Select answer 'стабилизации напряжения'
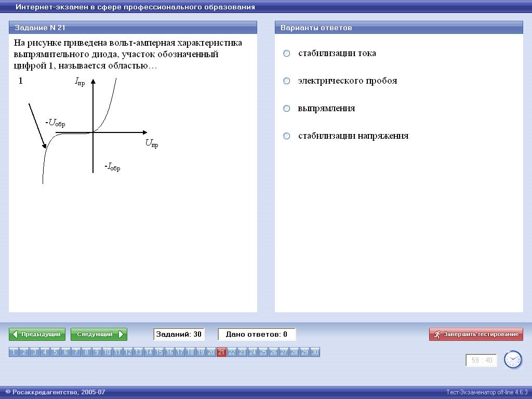532x399 pixels. tap(287, 136)
